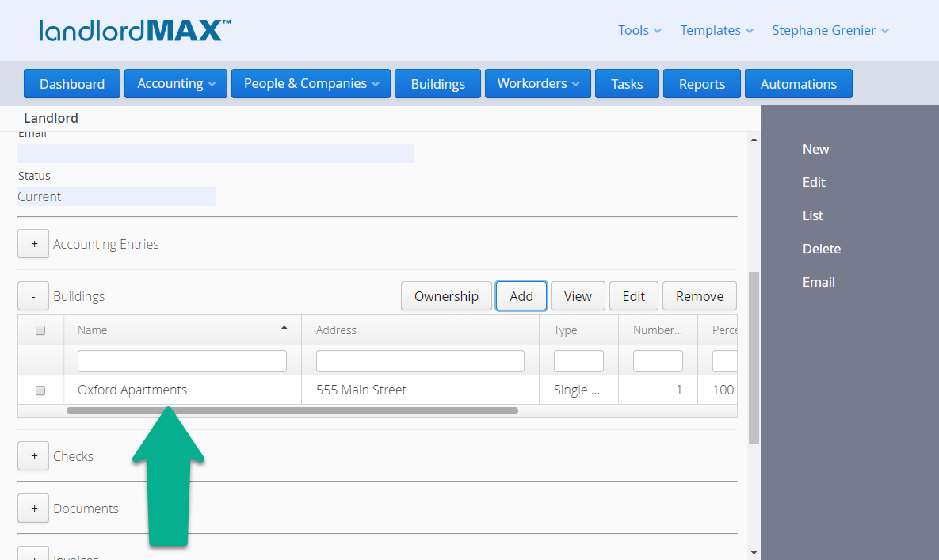Viewport: 939px width, 560px height.
Task: Open Stephane Grenier user menu
Action: click(x=830, y=31)
